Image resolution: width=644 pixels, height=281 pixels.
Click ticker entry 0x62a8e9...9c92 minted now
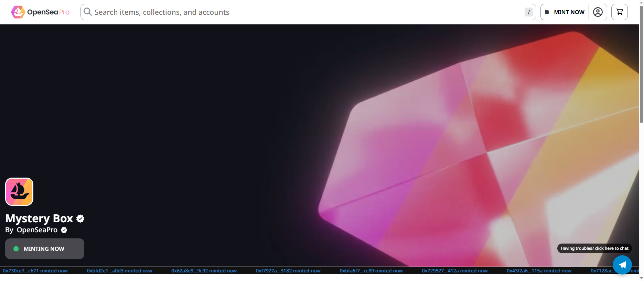pos(204,271)
